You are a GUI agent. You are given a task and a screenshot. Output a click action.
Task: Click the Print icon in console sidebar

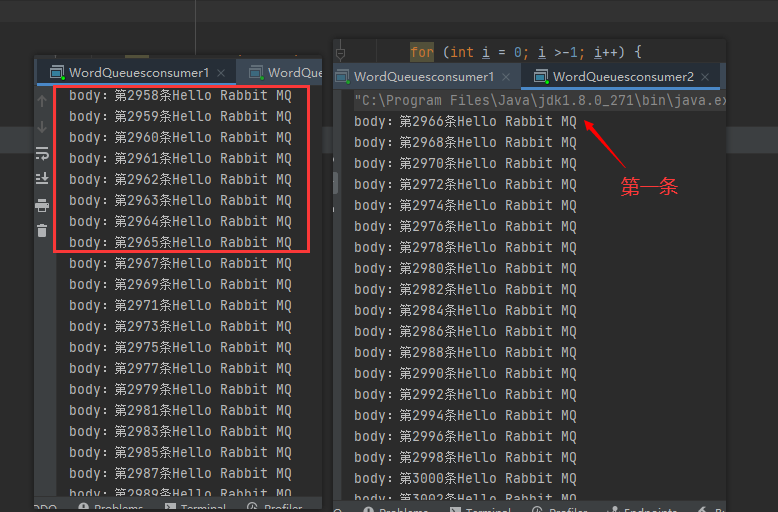(x=42, y=205)
